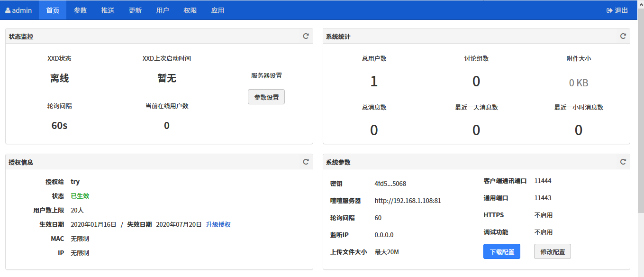644x277 pixels.
Task: Navigate to the 应用 section
Action: (x=218, y=10)
